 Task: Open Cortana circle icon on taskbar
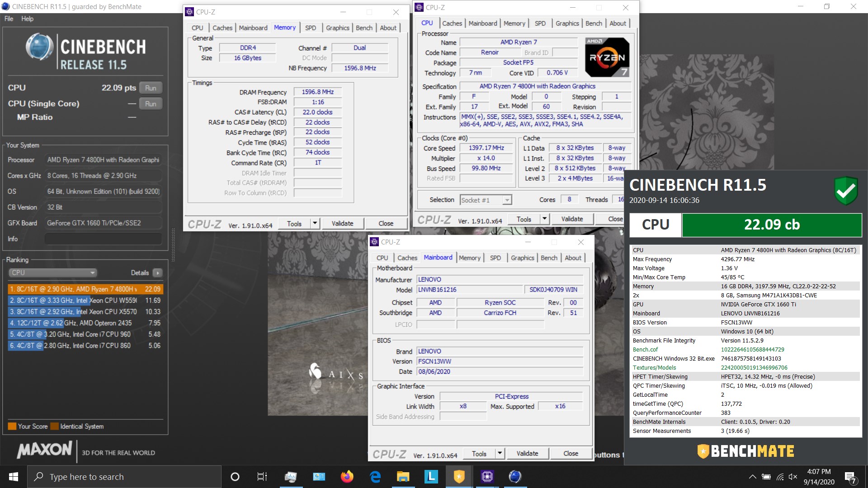(235, 477)
